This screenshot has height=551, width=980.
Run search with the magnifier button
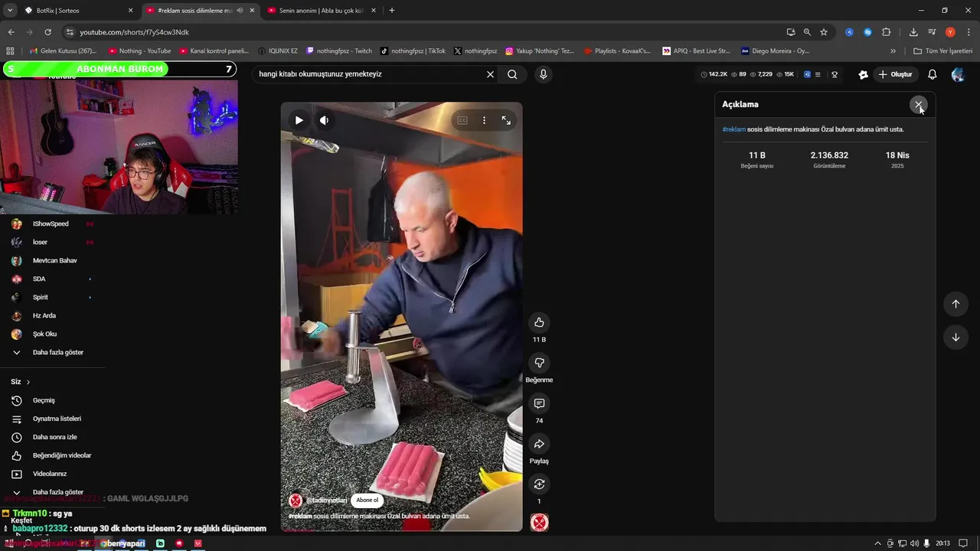pos(512,74)
